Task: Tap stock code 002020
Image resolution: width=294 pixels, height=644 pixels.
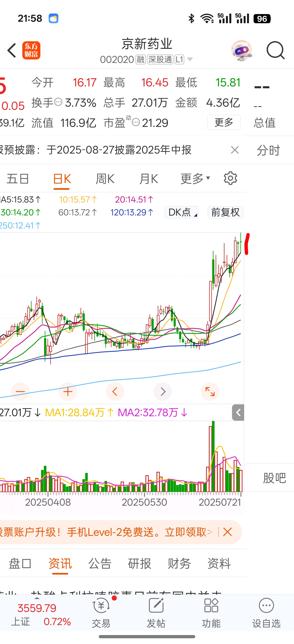Action: pos(117,60)
